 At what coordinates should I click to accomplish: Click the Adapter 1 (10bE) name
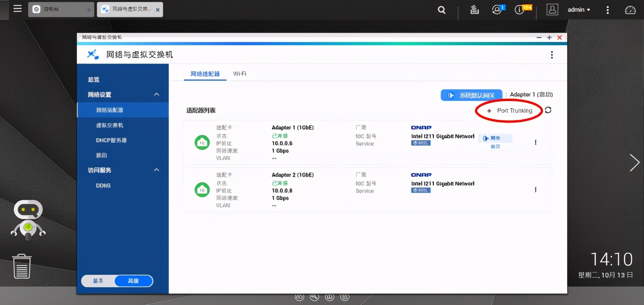click(293, 128)
